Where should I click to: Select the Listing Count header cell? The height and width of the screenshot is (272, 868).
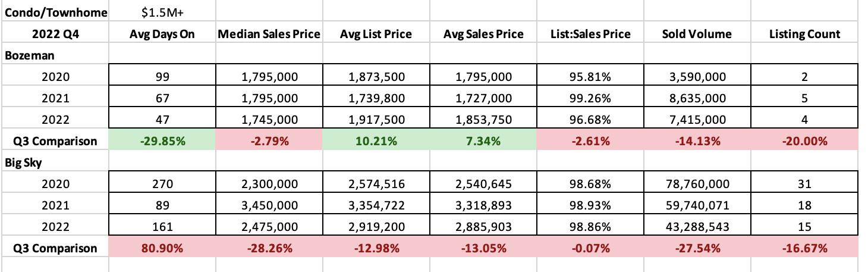coord(804,34)
